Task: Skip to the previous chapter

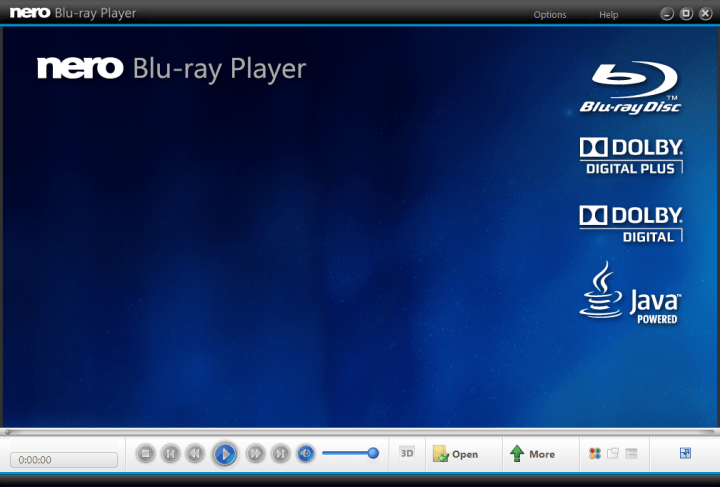Action: (x=170, y=454)
